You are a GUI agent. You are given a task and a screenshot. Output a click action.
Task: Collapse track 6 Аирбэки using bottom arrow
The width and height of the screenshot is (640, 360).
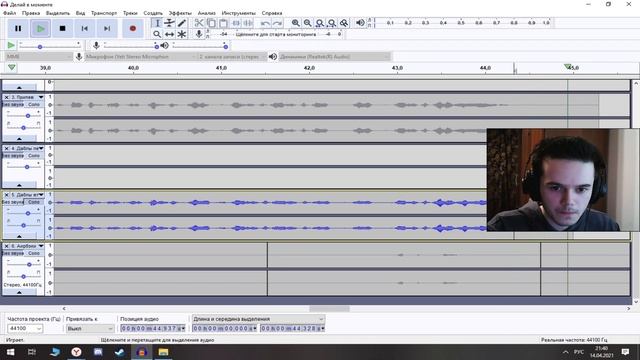tap(19, 293)
